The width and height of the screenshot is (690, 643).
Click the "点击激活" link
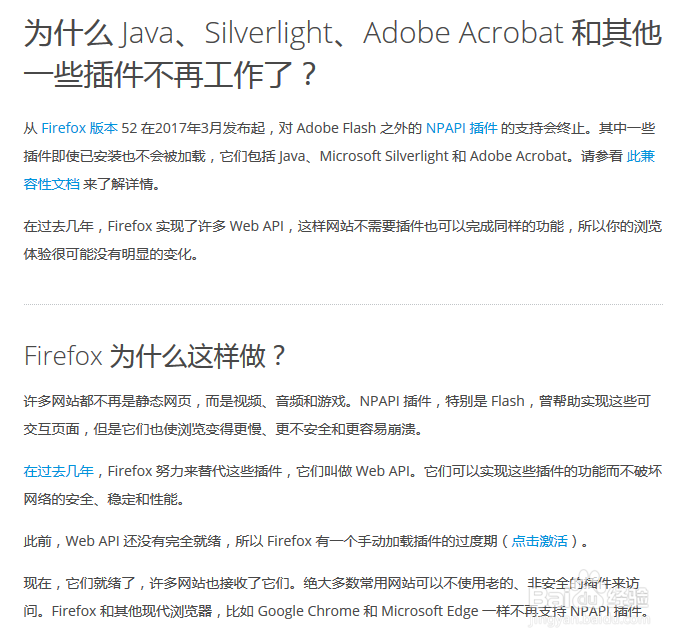pyautogui.click(x=539, y=541)
